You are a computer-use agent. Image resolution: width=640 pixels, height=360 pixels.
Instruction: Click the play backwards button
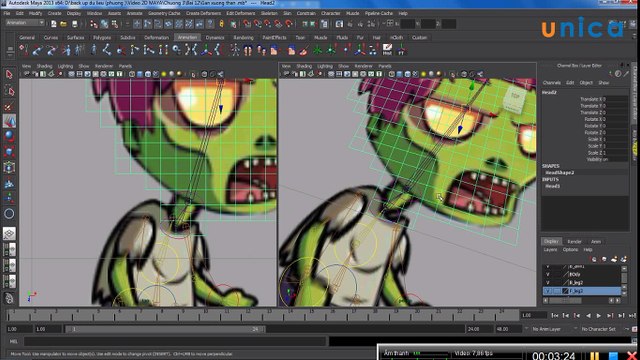pos(588,316)
